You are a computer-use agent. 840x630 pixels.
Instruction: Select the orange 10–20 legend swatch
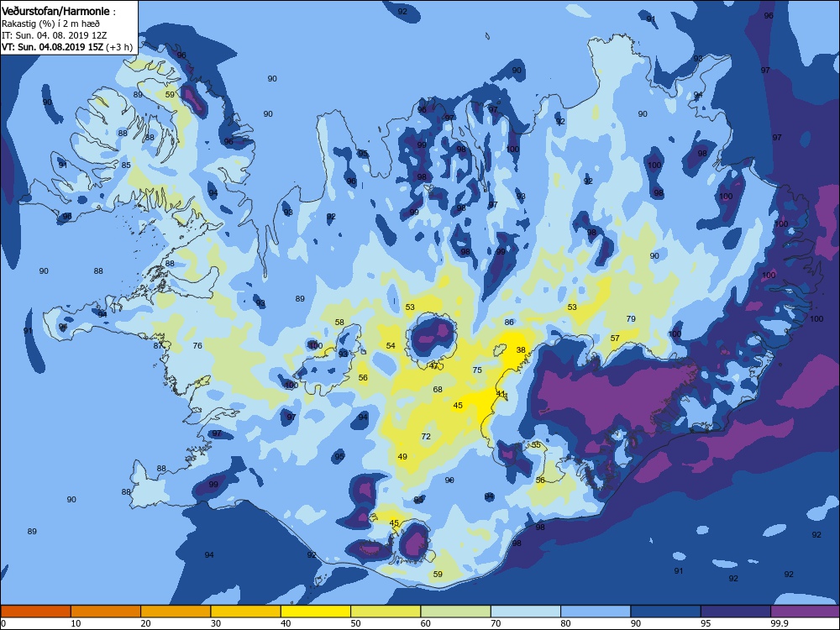click(106, 612)
